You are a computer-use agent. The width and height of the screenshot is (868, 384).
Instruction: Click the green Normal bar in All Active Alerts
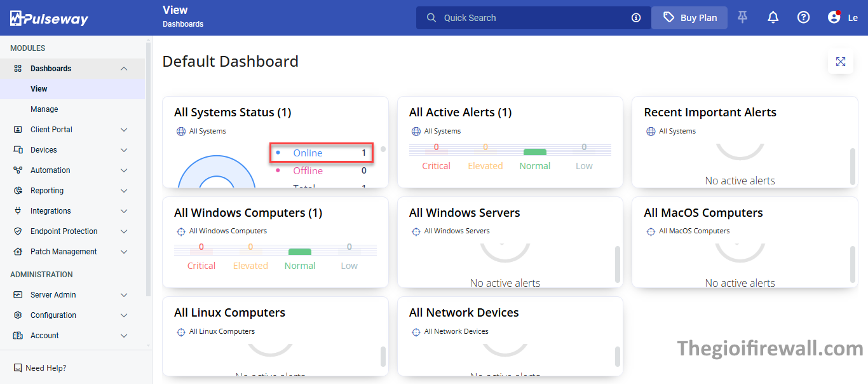coord(534,152)
